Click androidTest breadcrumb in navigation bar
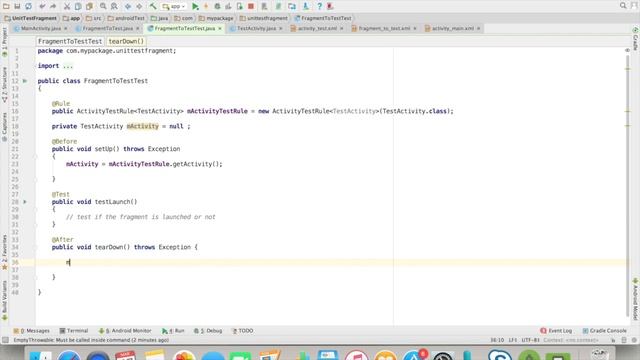Screen dimensions: 640x360 pyautogui.click(x=126, y=18)
